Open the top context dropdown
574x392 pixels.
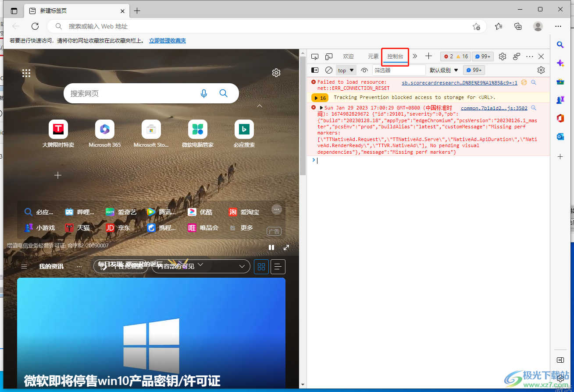pos(346,70)
